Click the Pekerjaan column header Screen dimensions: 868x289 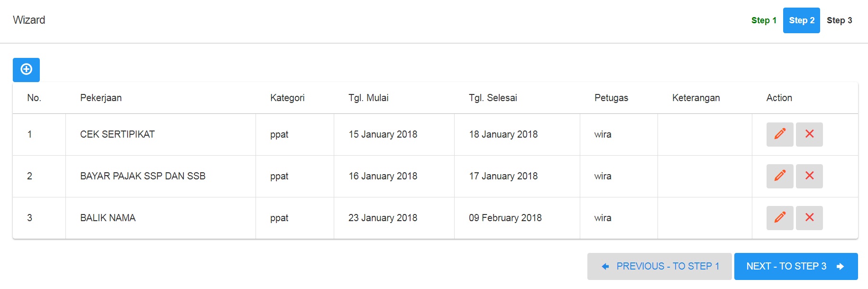coord(101,98)
